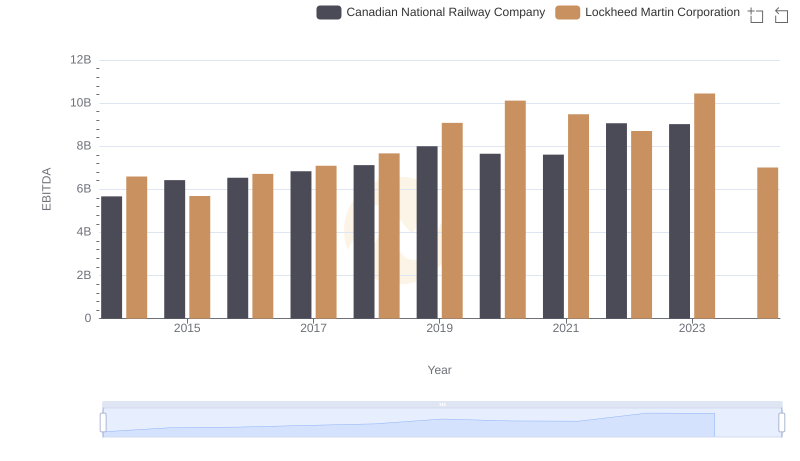Click the data zoom slider preview area
The width and height of the screenshot is (800, 461).
[442, 423]
